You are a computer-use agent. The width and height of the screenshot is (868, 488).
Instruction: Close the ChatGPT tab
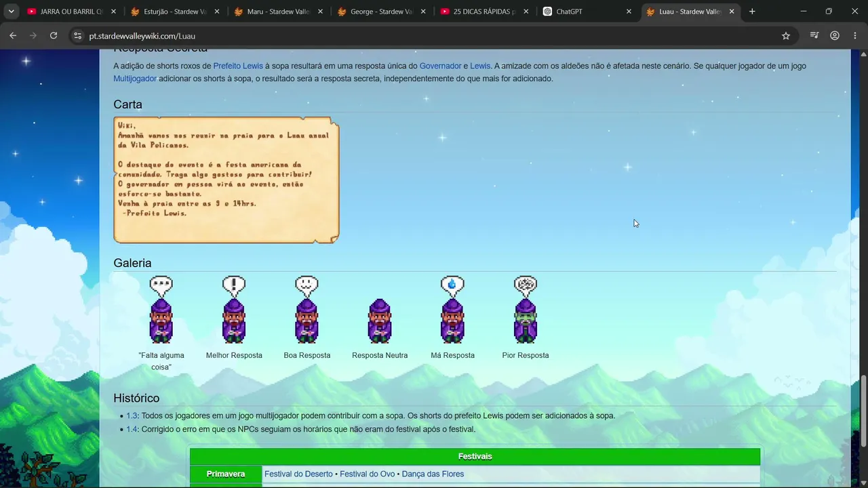[629, 12]
